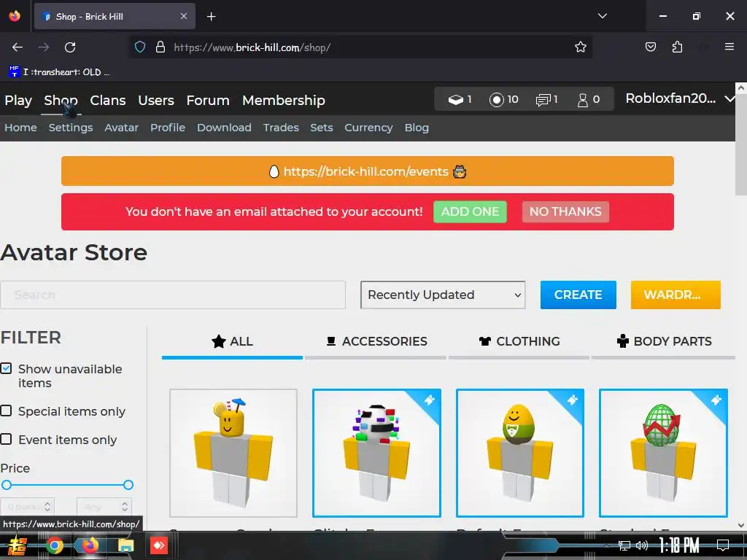This screenshot has height=560, width=747.
Task: Open the Shop menu item
Action: tap(61, 101)
